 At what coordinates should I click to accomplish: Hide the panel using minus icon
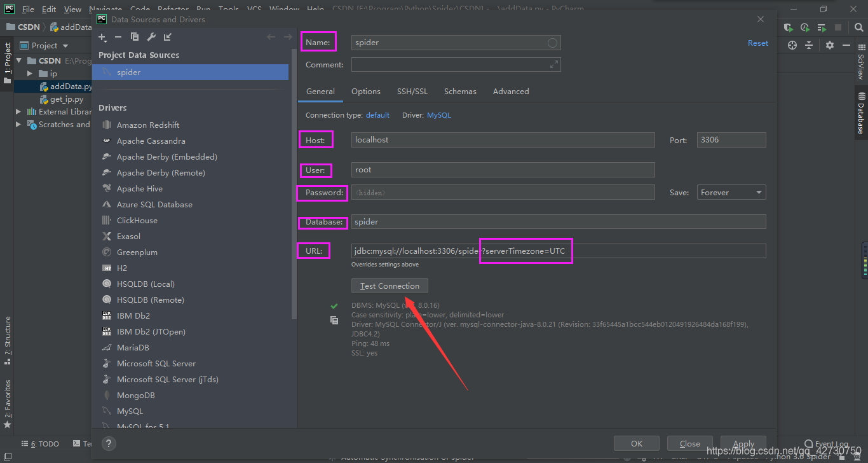846,45
